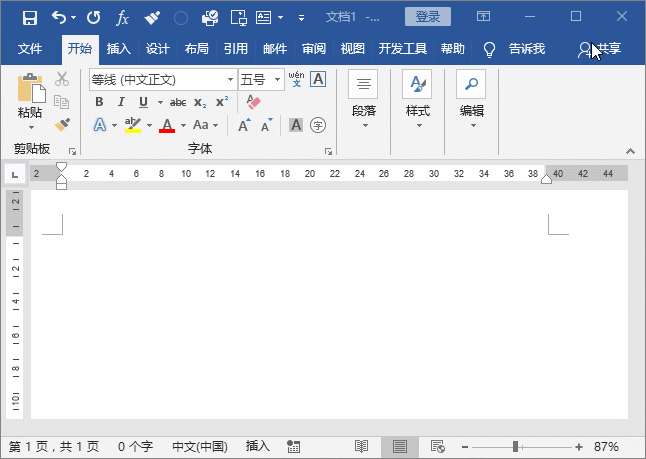Open the font size dropdown 五号

pos(278,80)
